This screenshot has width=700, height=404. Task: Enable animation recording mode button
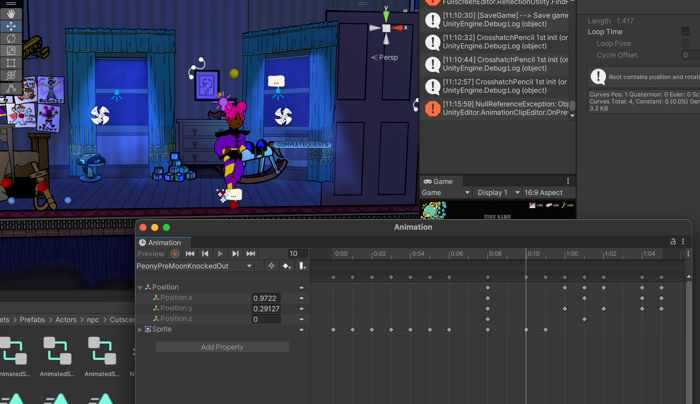tap(175, 254)
